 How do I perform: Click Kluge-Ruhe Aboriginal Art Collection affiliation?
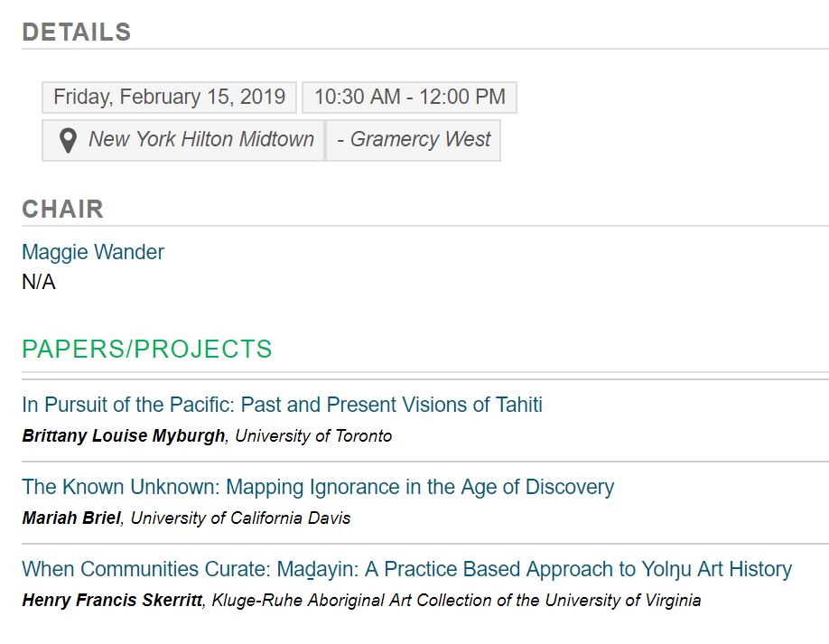(x=456, y=601)
